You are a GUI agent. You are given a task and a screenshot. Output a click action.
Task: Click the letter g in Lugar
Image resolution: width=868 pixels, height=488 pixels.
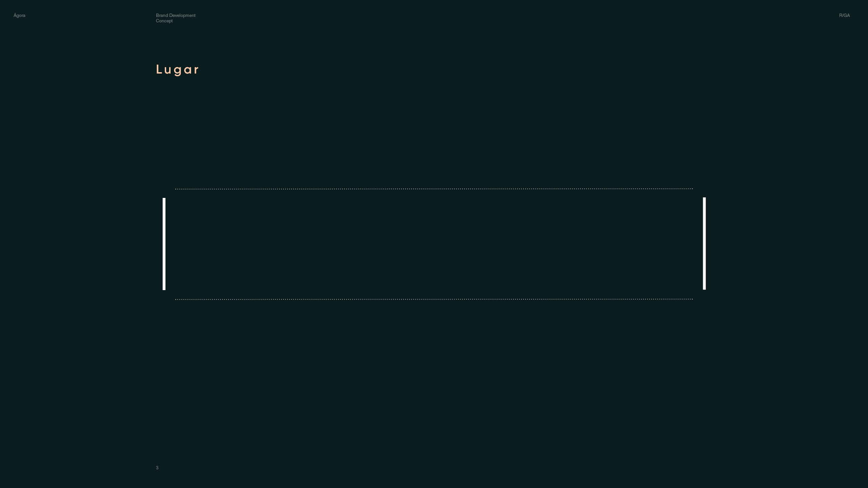pos(178,70)
